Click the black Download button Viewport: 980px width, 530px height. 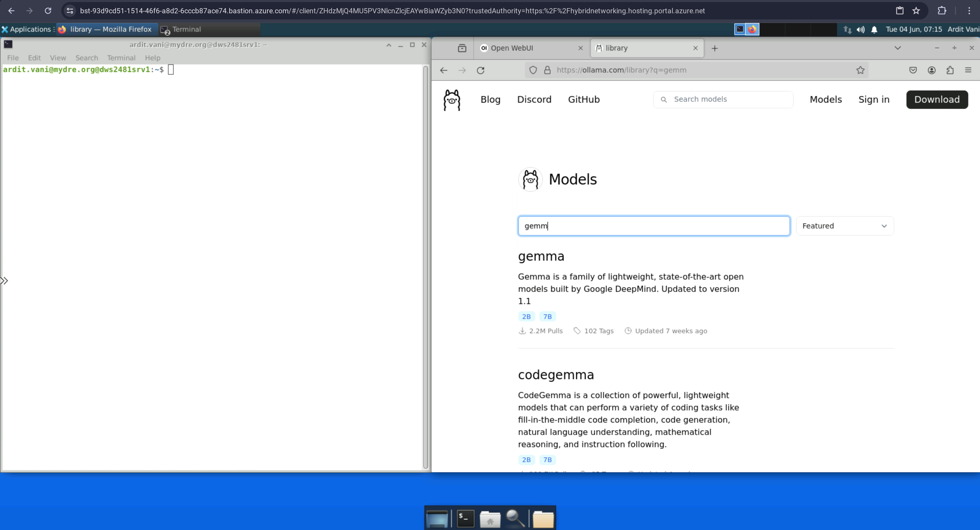click(x=937, y=99)
